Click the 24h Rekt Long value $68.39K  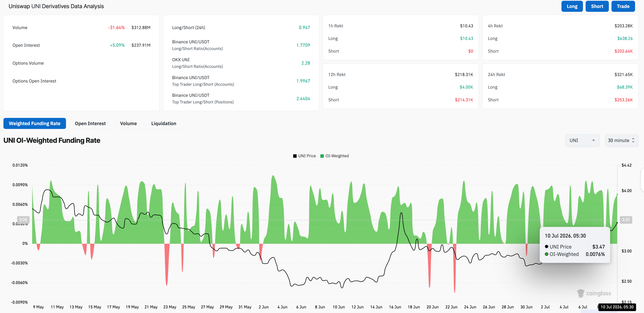click(x=625, y=87)
